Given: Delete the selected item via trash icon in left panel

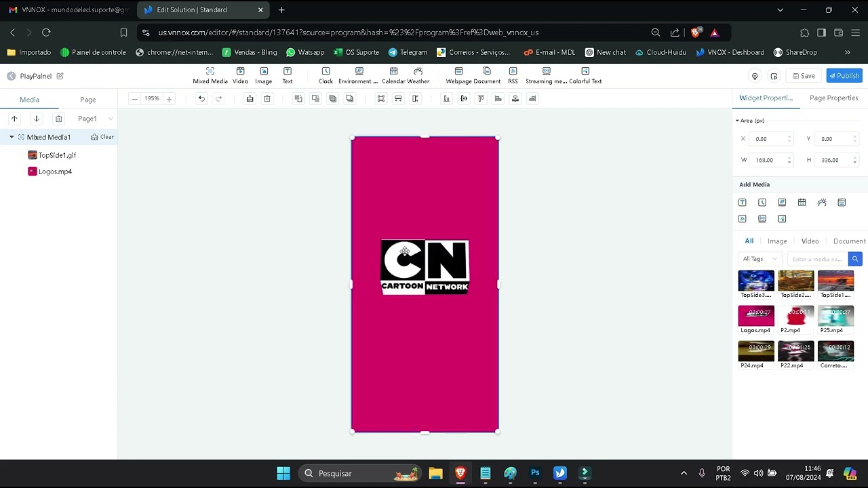Looking at the screenshot, I should (59, 119).
